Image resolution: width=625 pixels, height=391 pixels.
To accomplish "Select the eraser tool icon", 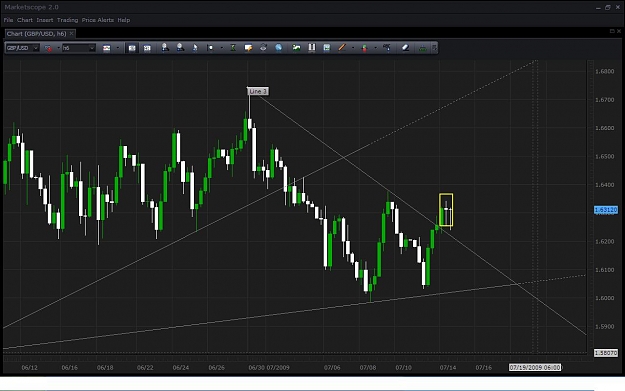I will 405,47.
